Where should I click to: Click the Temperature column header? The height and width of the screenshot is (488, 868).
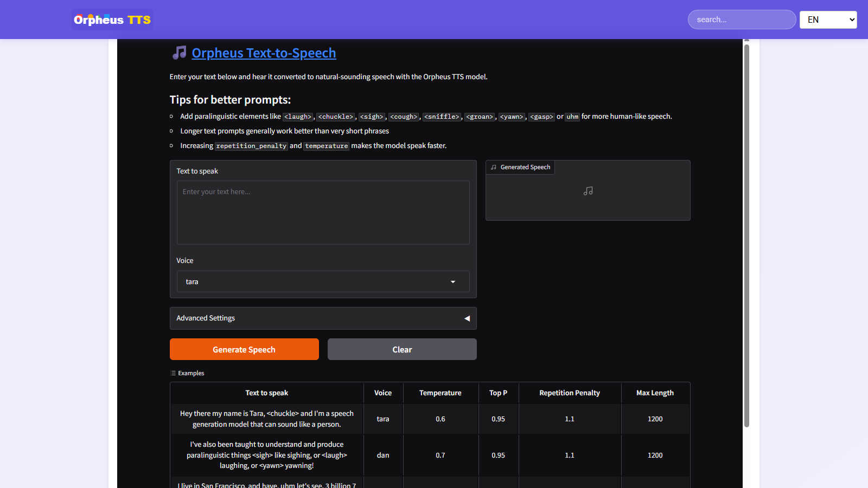441,393
